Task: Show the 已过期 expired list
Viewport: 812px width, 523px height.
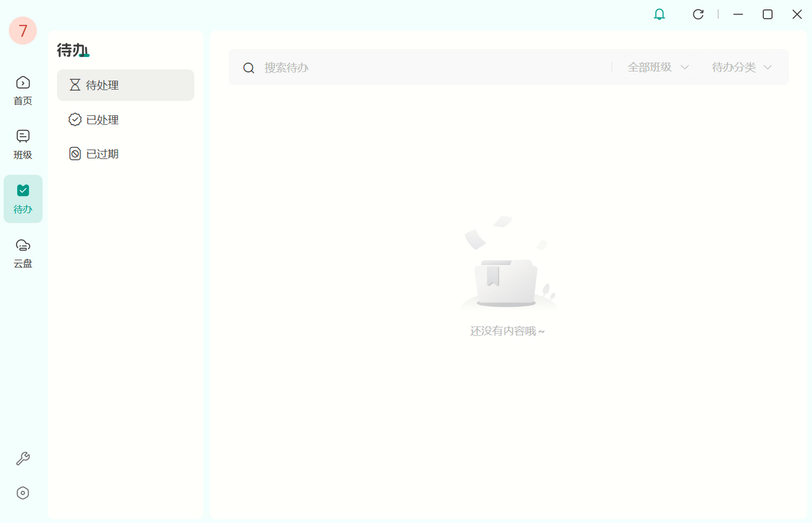Action: [x=126, y=154]
